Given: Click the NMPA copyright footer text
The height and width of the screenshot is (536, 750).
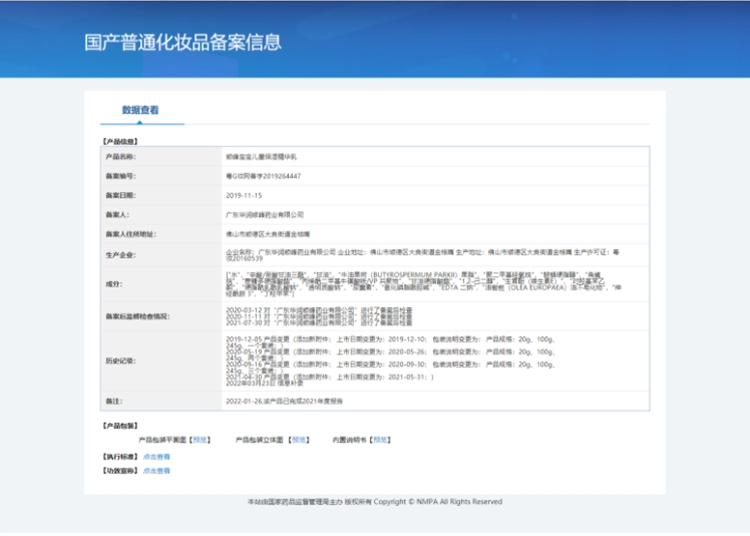Looking at the screenshot, I should point(375,502).
